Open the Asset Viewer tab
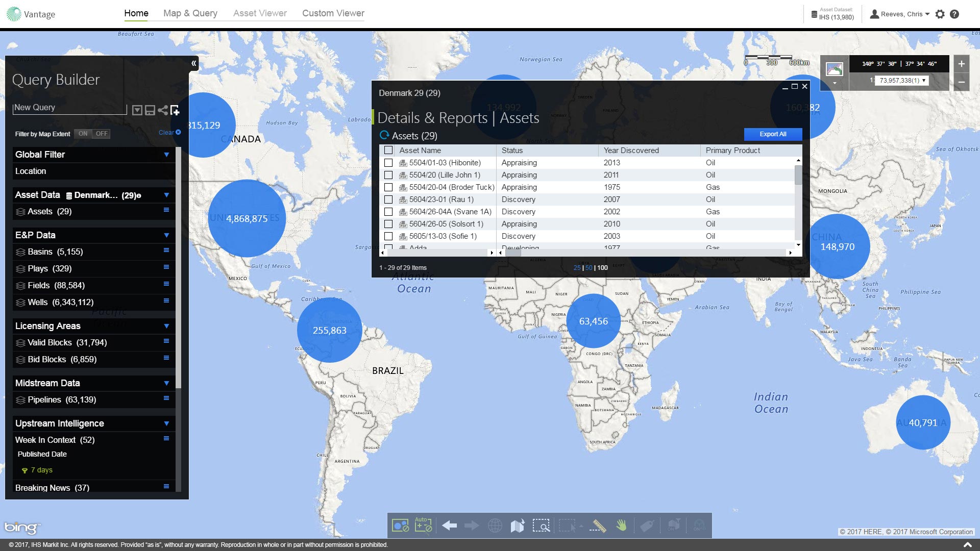Screen dimensions: 980x551 pyautogui.click(x=260, y=13)
